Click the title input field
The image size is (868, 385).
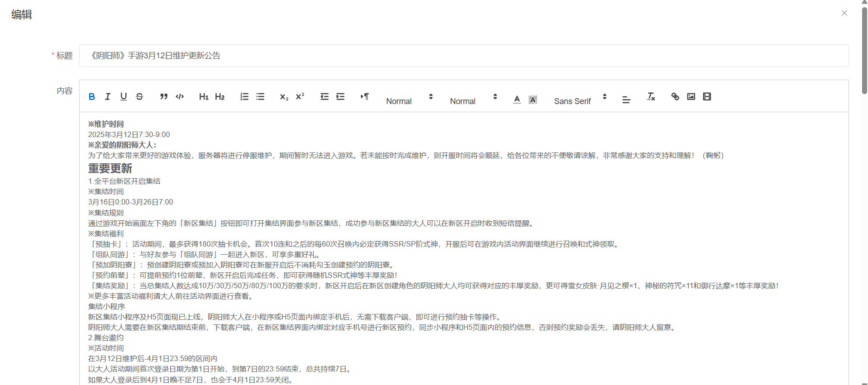click(464, 56)
